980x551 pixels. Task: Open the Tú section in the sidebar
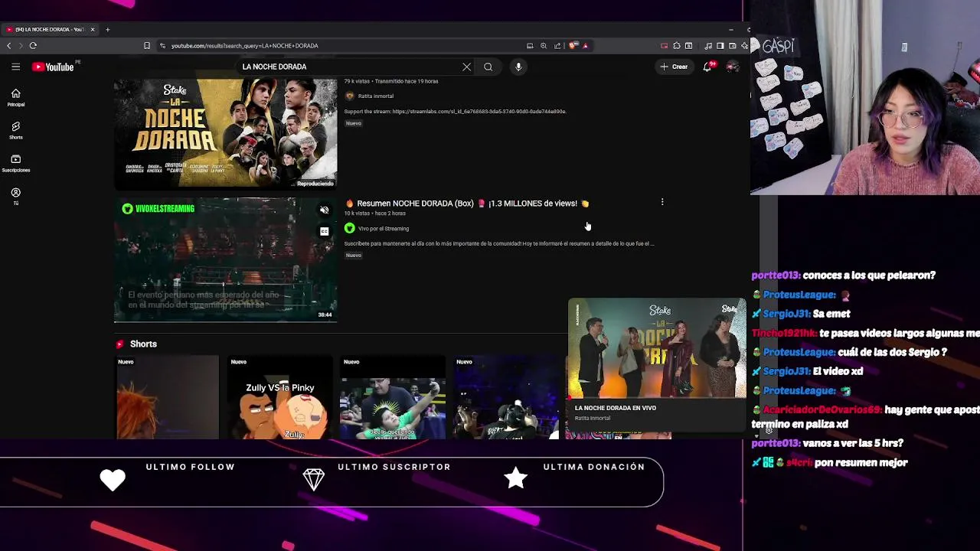point(15,196)
